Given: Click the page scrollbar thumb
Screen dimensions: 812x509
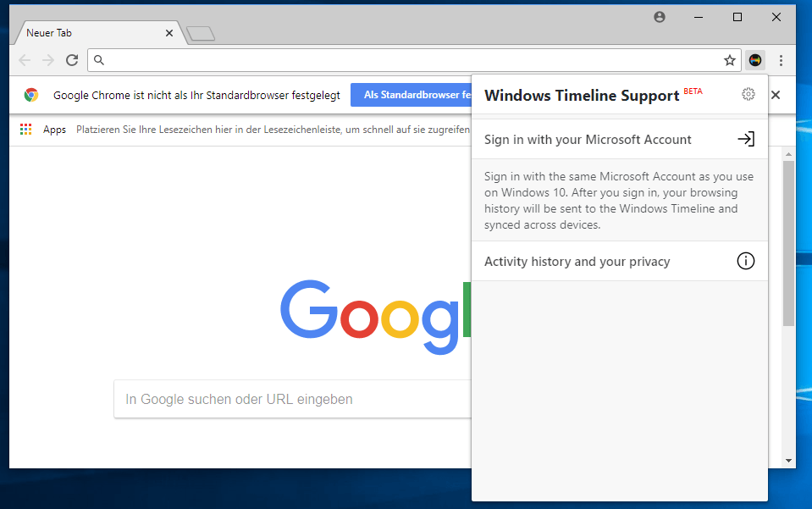Looking at the screenshot, I should [x=788, y=243].
